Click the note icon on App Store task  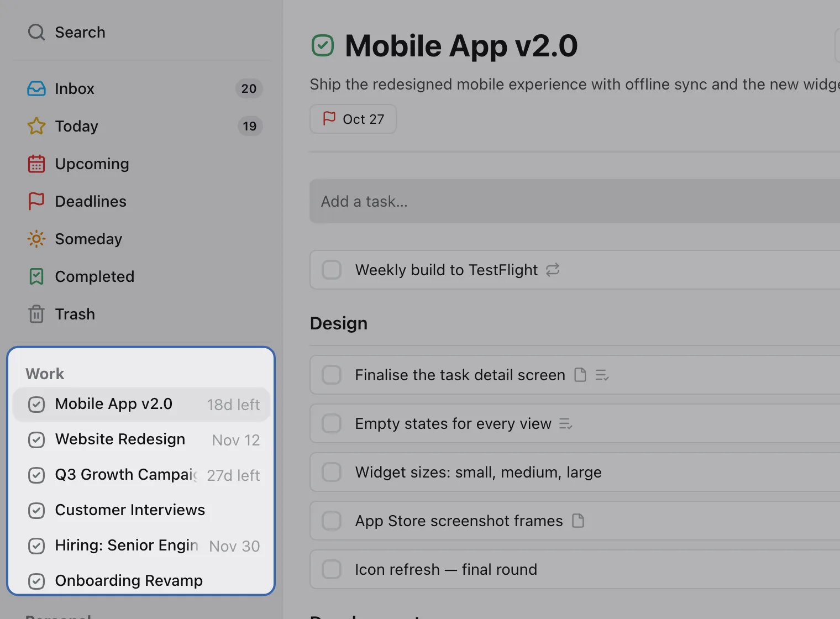[x=578, y=521]
